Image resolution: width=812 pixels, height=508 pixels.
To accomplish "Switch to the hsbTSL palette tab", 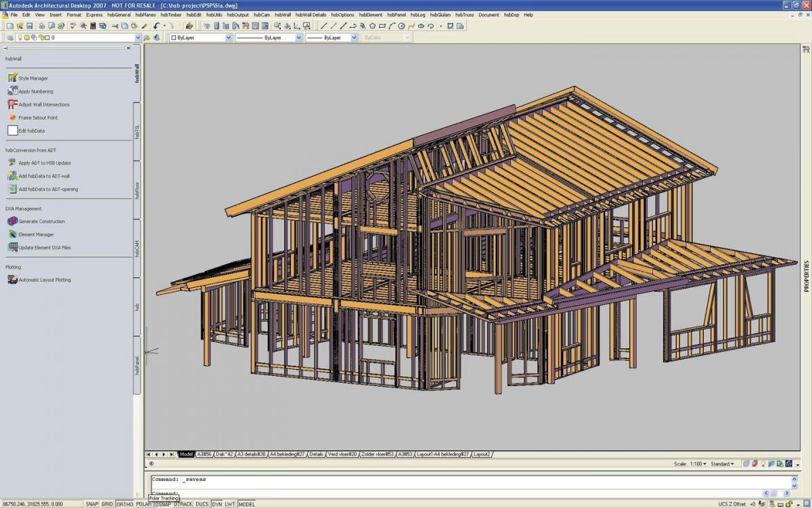I will (137, 131).
